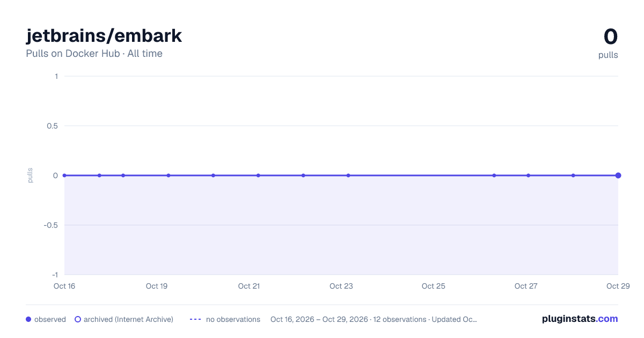Click the y-axis value 1
This screenshot has width=644, height=338.
pos(56,76)
